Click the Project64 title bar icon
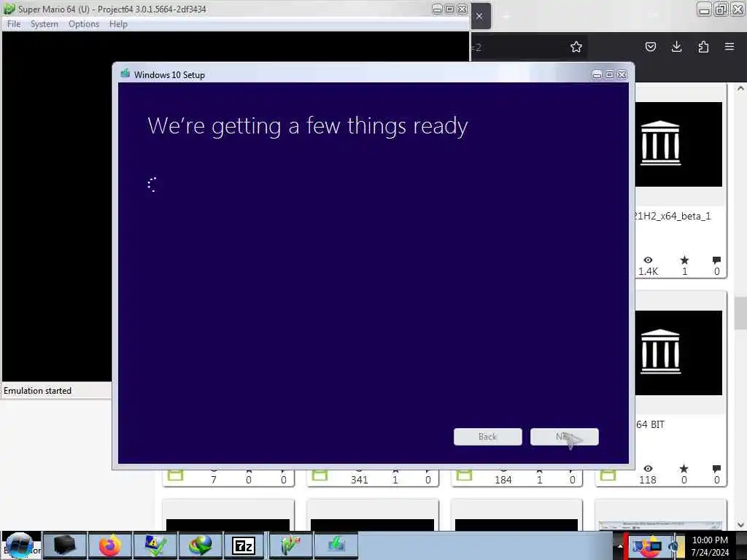 (9, 9)
